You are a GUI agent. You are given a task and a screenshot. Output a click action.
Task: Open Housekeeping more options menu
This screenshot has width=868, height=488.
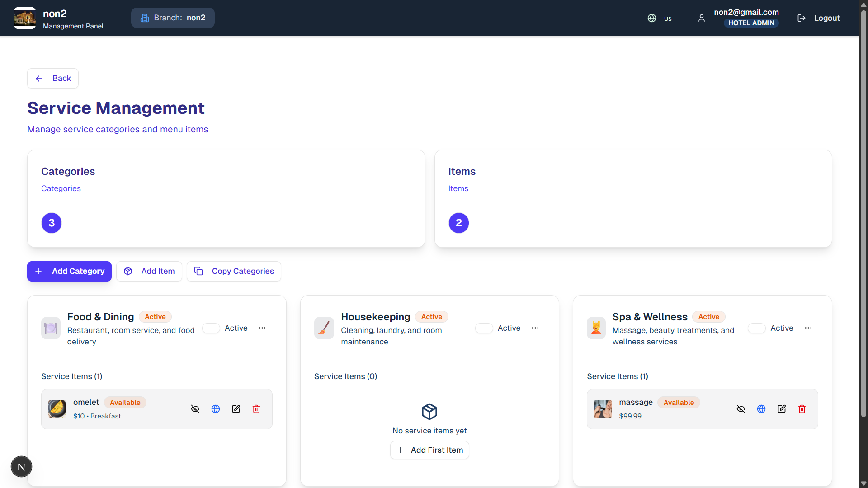(x=535, y=328)
